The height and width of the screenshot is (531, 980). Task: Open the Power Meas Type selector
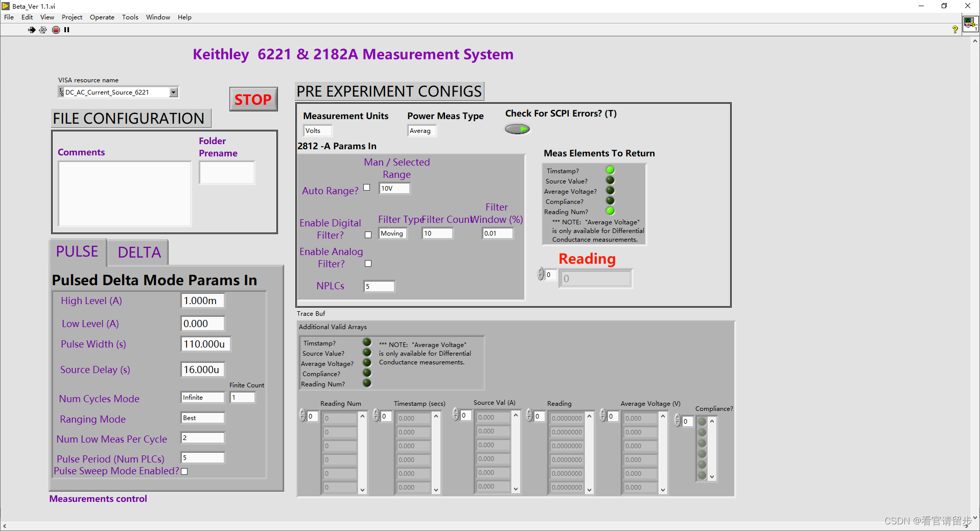pyautogui.click(x=422, y=131)
